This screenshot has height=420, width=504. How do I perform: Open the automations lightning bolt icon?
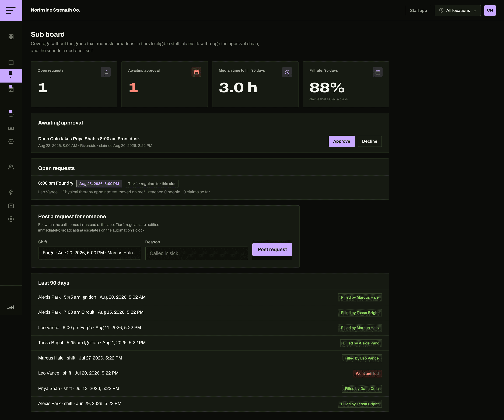tap(11, 192)
